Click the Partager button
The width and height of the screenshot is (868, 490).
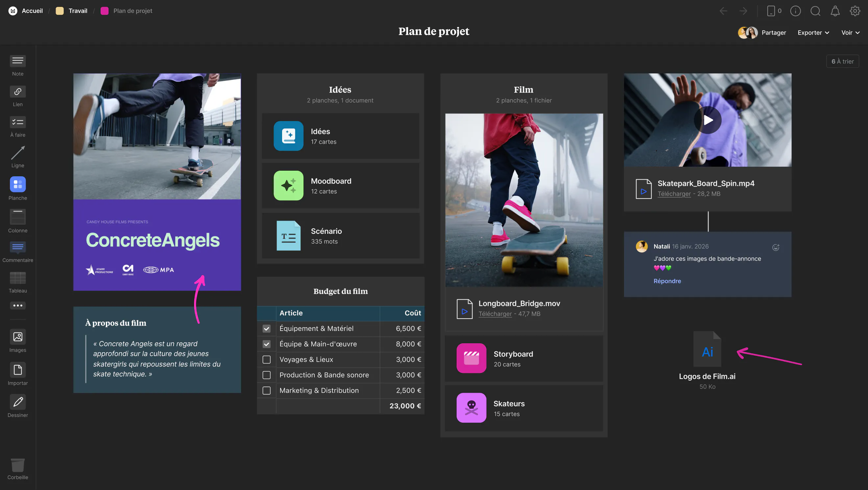[774, 32]
